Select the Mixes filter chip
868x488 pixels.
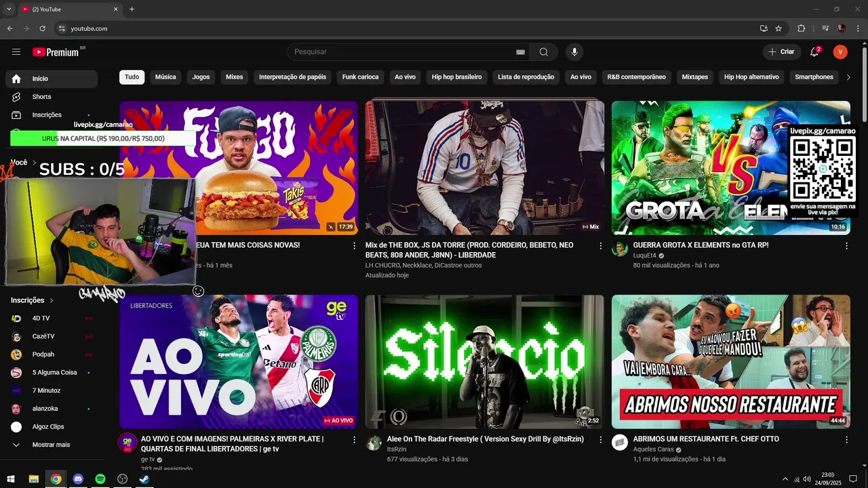234,77
